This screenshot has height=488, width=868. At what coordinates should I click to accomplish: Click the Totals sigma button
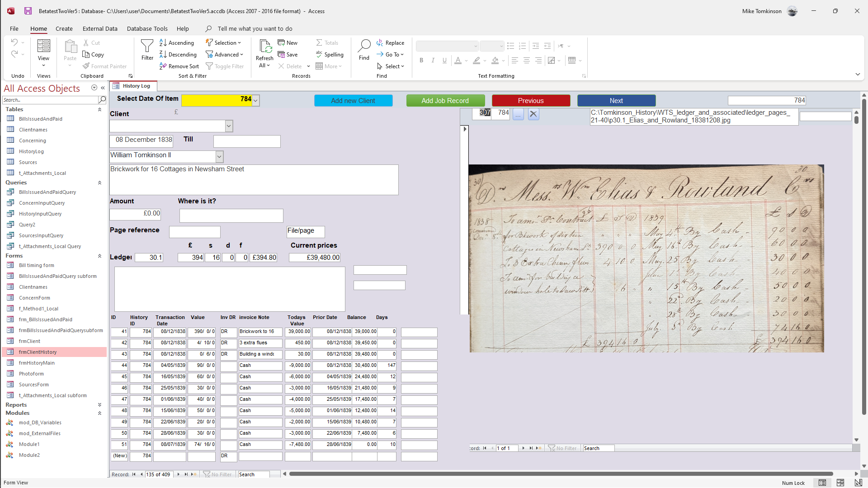point(327,42)
